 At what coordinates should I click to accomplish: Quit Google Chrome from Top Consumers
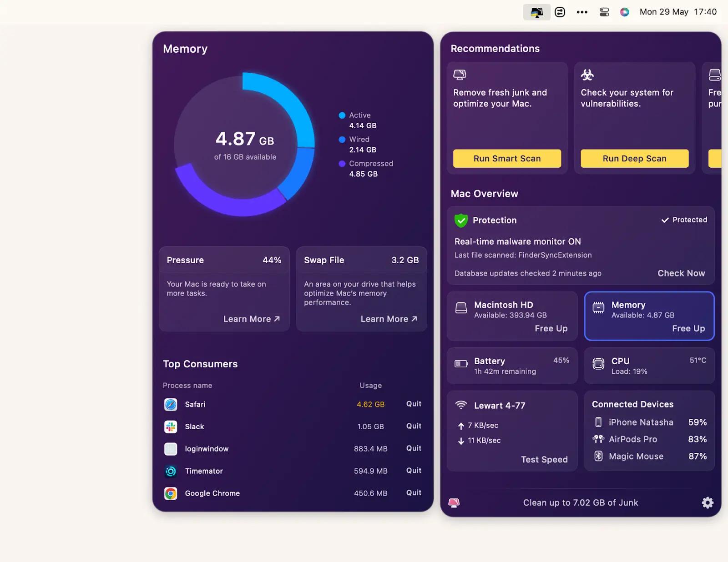(413, 493)
